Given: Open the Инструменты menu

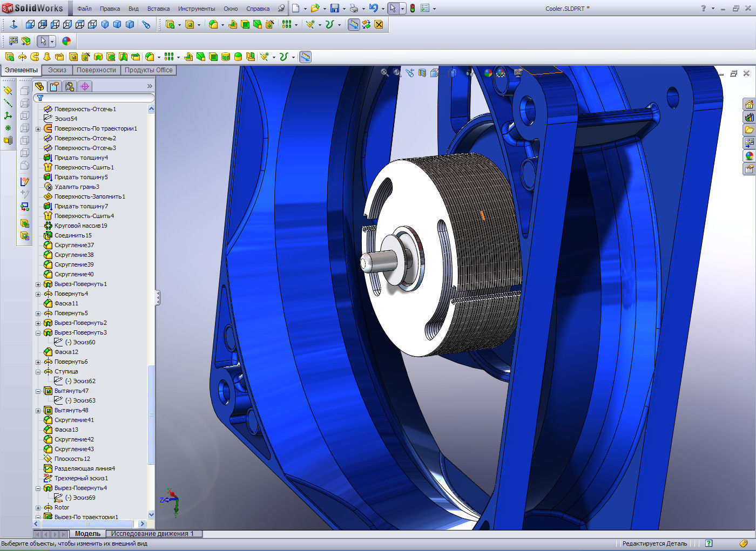Looking at the screenshot, I should (x=197, y=9).
